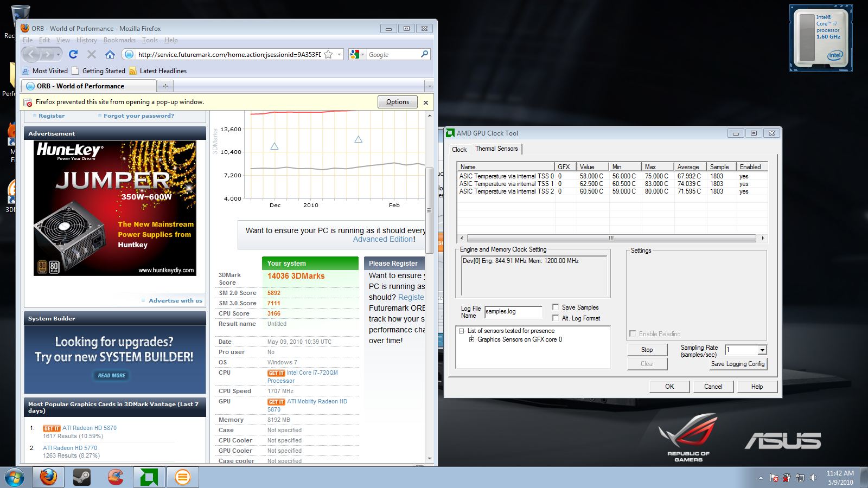Image resolution: width=868 pixels, height=488 pixels.
Task: Go to the home page via the house icon
Action: pyautogui.click(x=110, y=54)
